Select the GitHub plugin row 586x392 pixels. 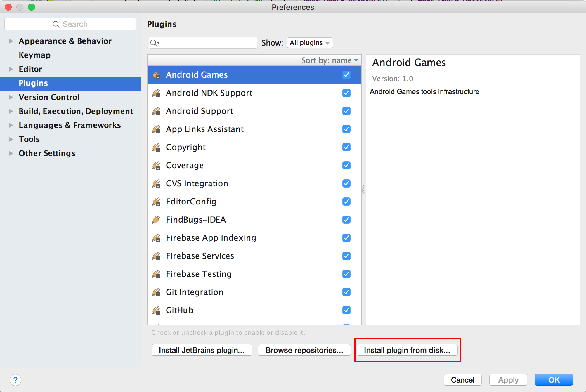point(254,310)
